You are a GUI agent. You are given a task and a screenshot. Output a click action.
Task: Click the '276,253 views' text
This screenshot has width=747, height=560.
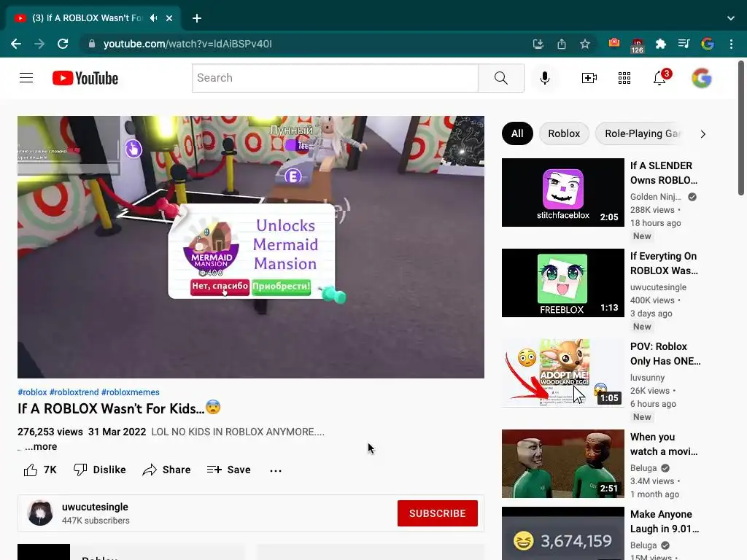(50, 432)
